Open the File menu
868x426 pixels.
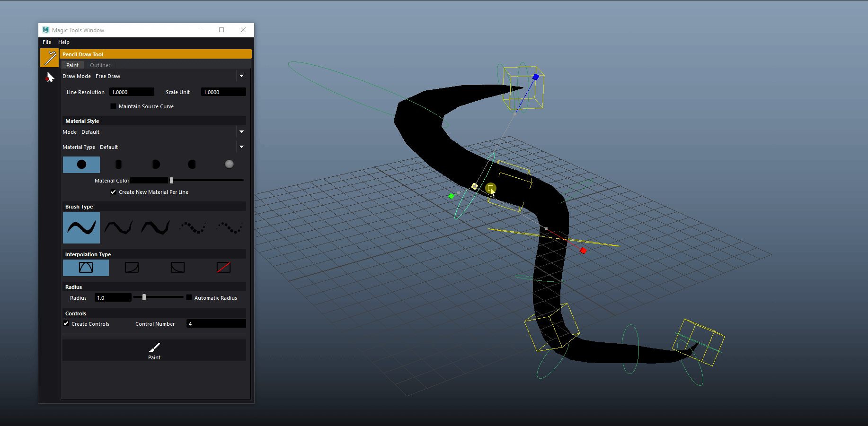point(46,42)
